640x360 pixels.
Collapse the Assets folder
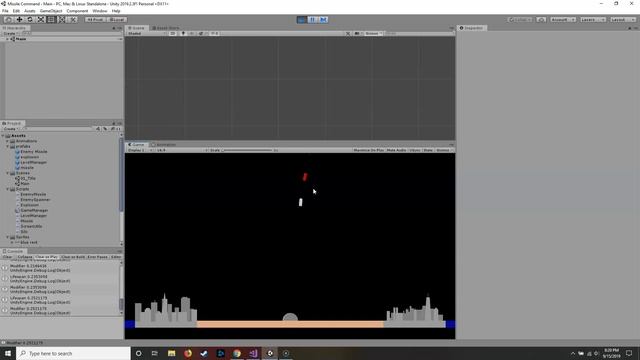[x=3, y=136]
